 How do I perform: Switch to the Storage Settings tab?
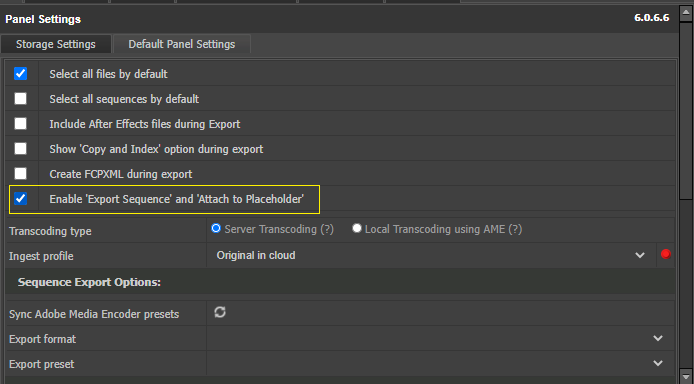tap(56, 44)
